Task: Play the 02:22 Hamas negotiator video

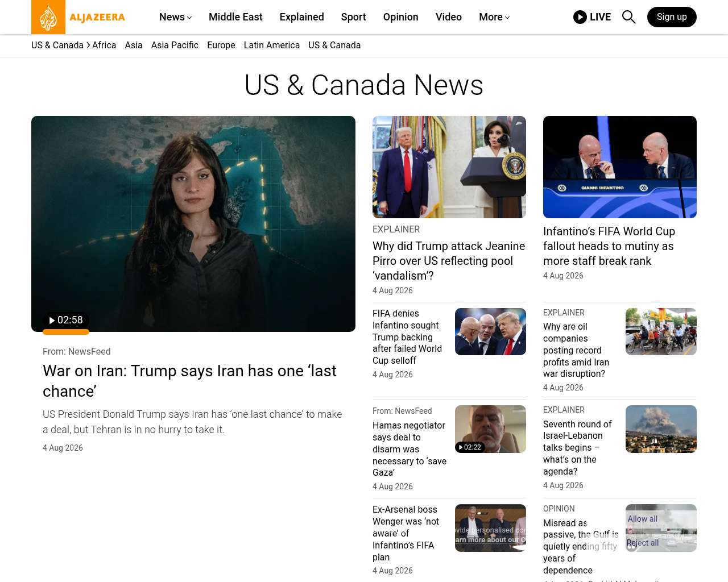Action: click(x=470, y=447)
